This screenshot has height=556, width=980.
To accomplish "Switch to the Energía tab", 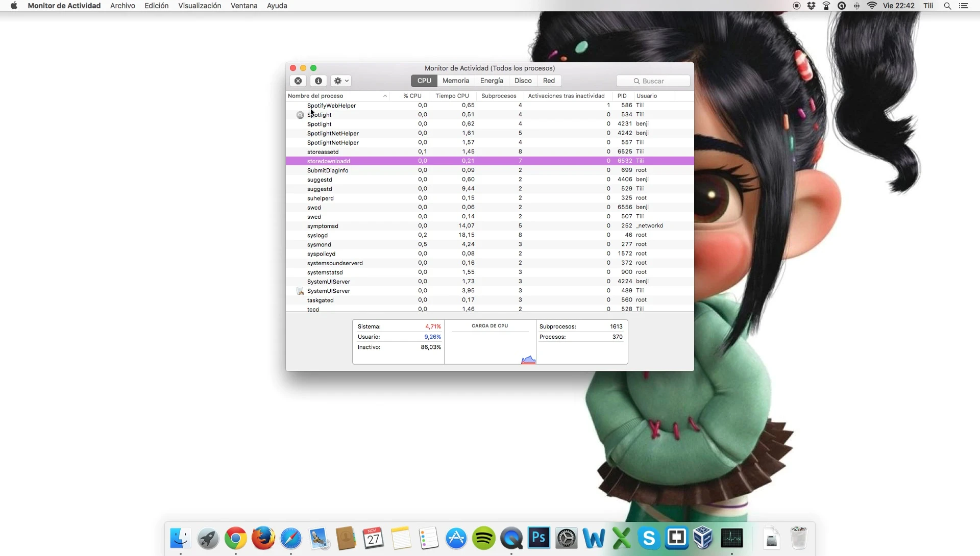I will 492,81.
